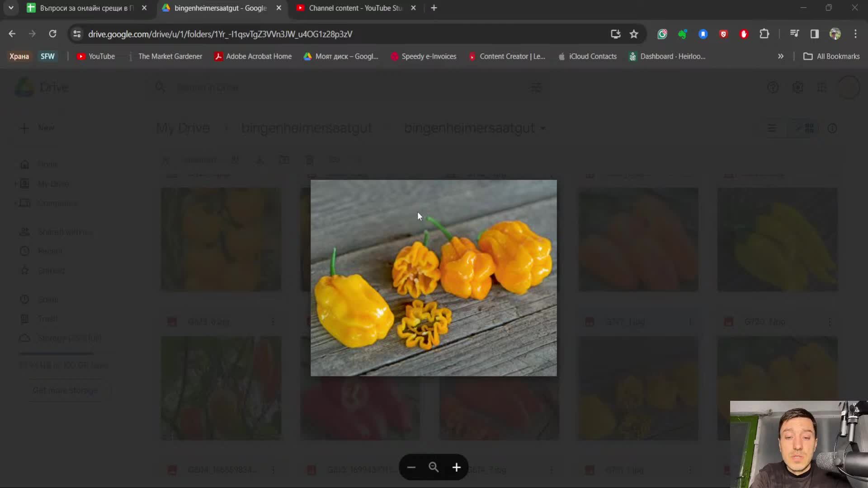Screen dimensions: 868x488
Task: Switch Drive to list layout
Action: [x=772, y=129]
